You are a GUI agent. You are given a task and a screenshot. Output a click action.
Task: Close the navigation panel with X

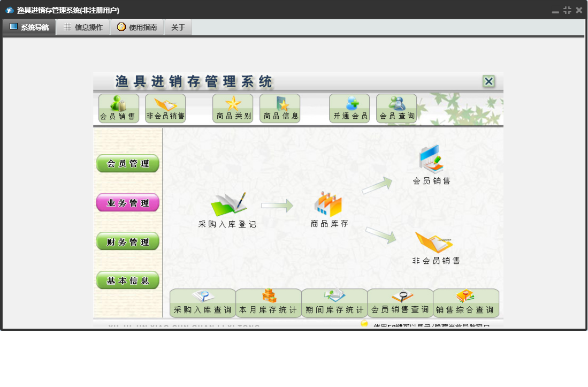(x=488, y=81)
